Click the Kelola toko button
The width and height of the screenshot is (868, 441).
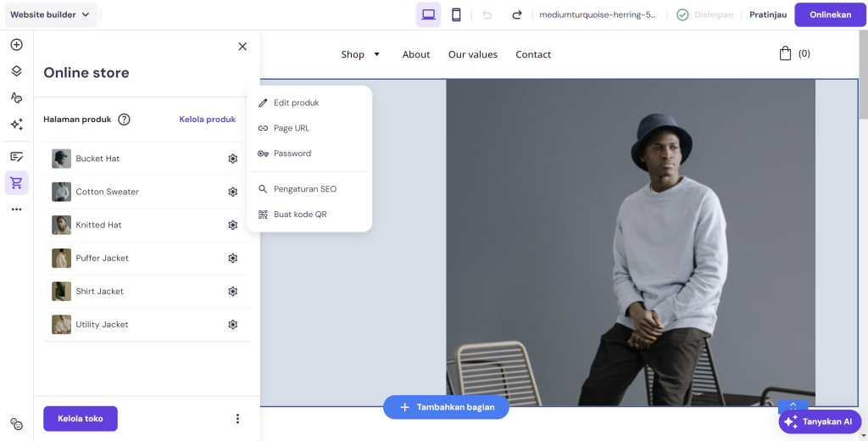pos(81,419)
